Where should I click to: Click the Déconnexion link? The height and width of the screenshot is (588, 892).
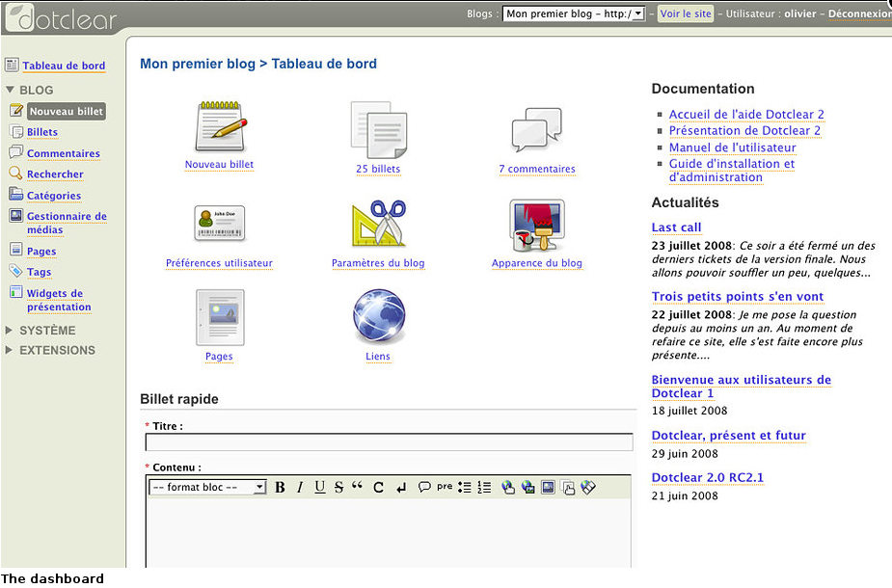point(859,13)
